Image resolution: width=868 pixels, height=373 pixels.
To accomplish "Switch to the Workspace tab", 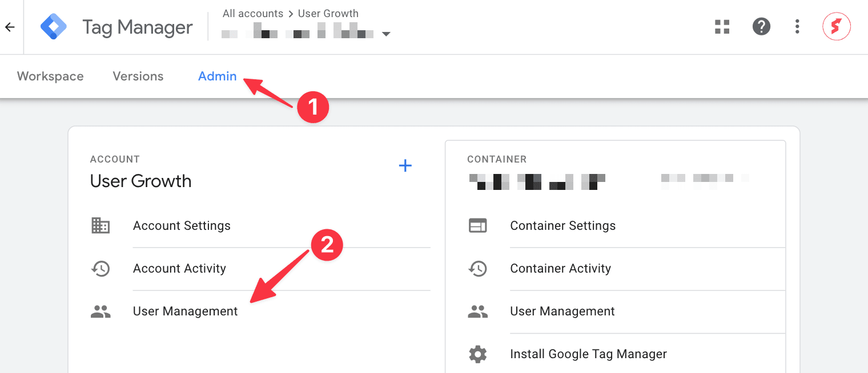I will (x=50, y=76).
